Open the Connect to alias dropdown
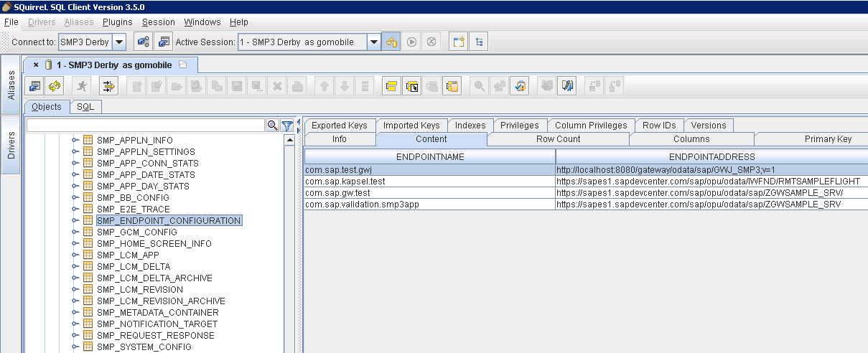This screenshot has width=868, height=353. (119, 42)
